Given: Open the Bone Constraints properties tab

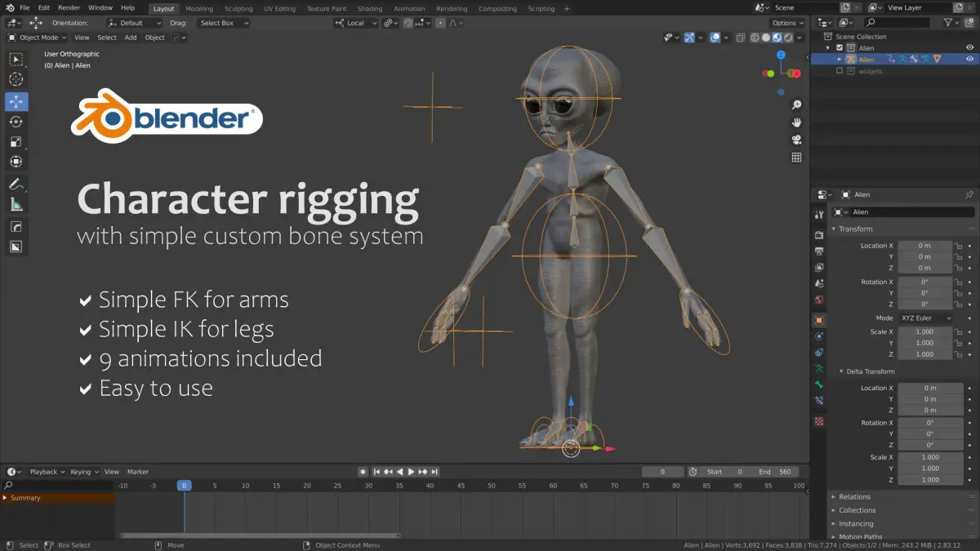Looking at the screenshot, I should point(819,401).
